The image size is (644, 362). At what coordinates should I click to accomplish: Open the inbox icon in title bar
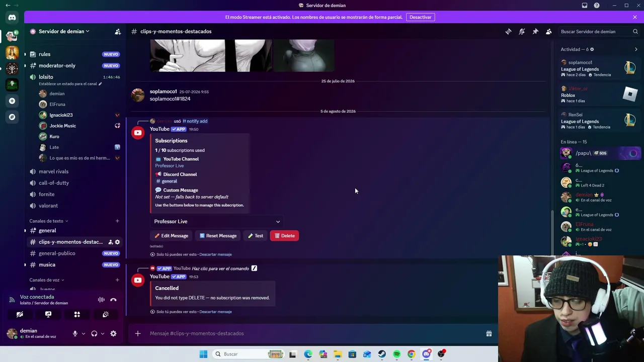(585, 6)
